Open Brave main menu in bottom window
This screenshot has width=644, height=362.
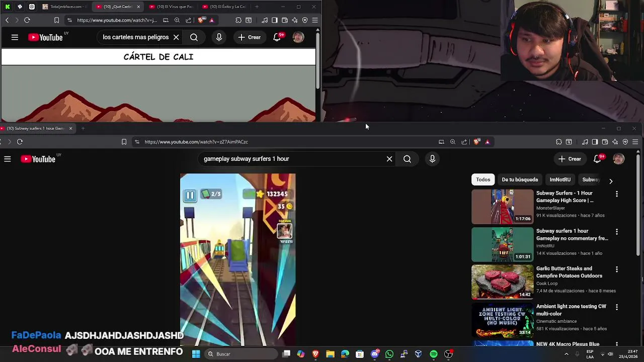tap(635, 142)
